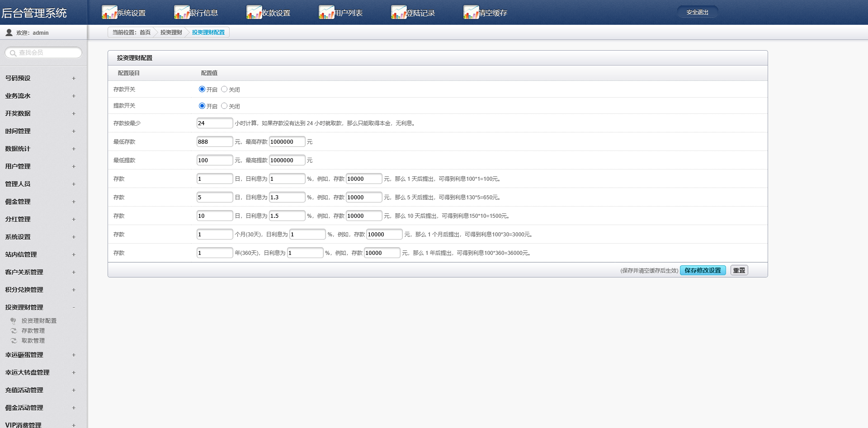Click the 登陆记录 chart icon
Screen dimensions: 868x428
point(398,12)
